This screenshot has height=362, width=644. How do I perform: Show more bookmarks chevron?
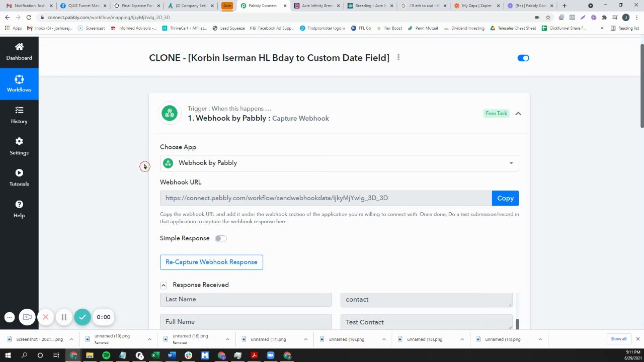coord(602,28)
